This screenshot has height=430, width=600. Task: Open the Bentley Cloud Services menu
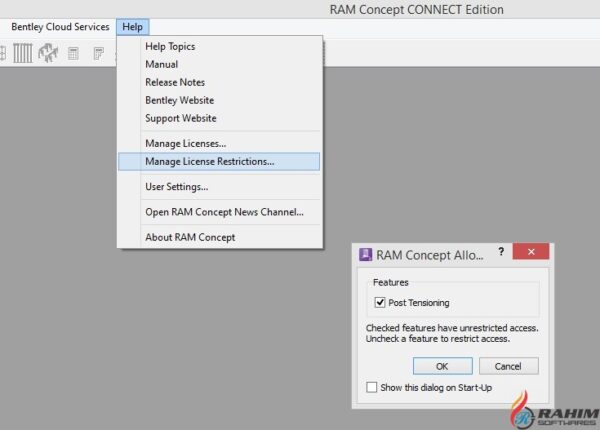click(60, 27)
